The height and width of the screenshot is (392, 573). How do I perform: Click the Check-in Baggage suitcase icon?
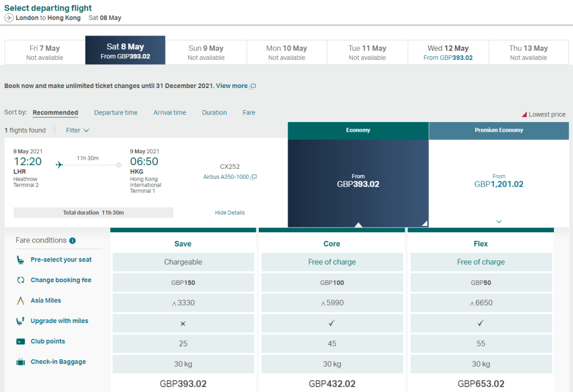pos(21,362)
